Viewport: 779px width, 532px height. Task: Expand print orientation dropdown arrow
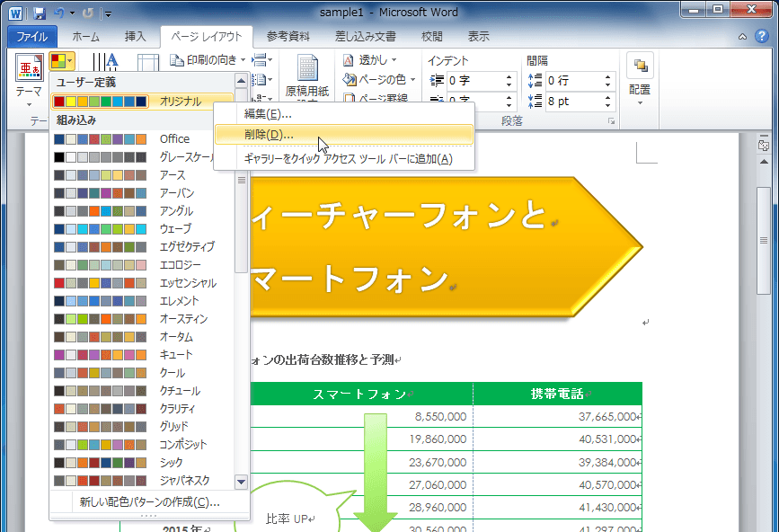[243, 60]
